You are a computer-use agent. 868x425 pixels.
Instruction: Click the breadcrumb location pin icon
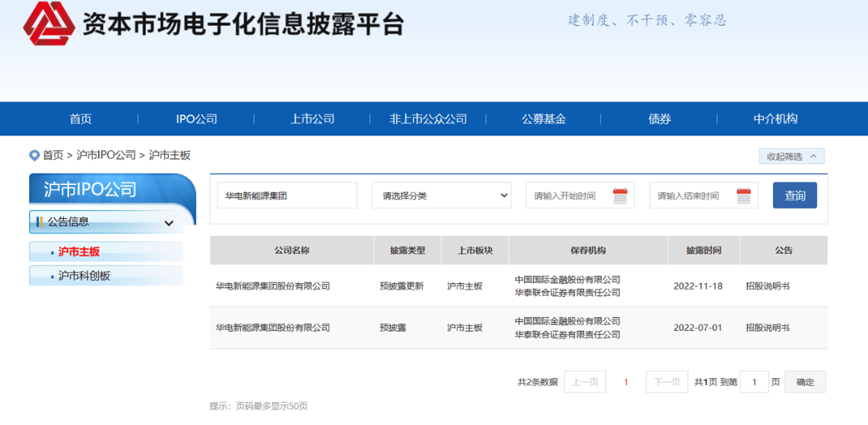coord(34,156)
